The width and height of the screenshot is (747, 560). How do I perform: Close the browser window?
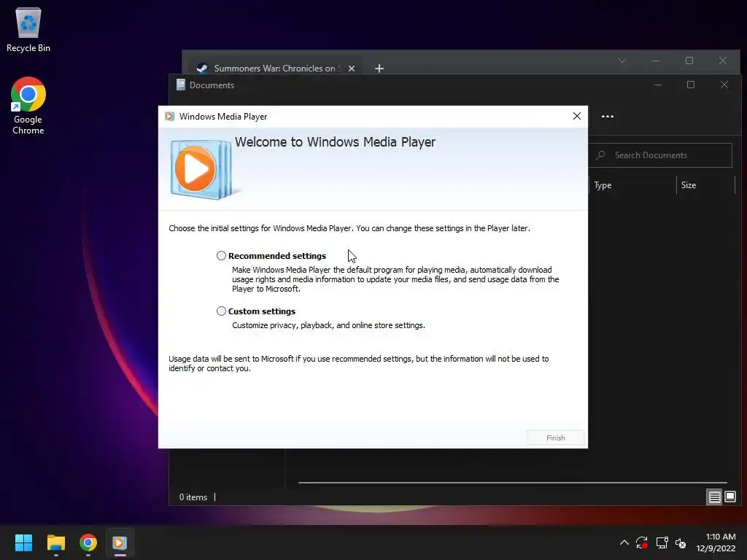pyautogui.click(x=723, y=61)
